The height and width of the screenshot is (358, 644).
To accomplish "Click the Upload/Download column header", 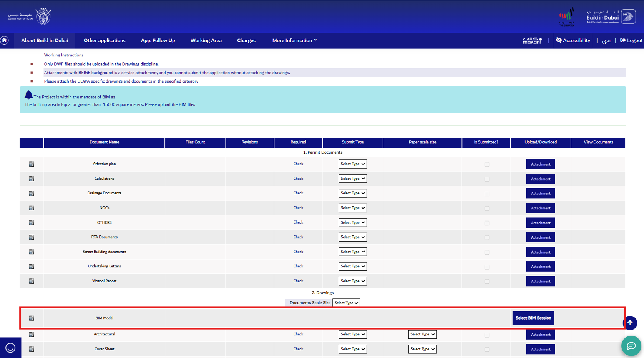I will pyautogui.click(x=541, y=142).
